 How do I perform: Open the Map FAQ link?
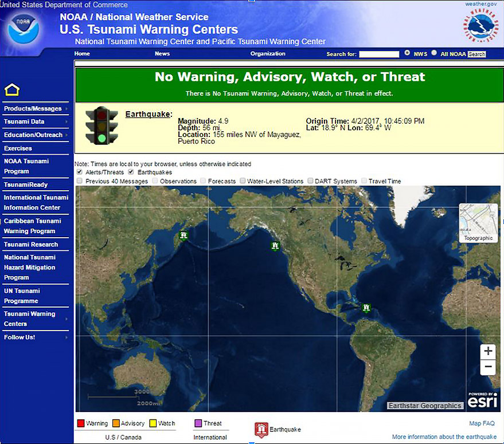coord(482,423)
